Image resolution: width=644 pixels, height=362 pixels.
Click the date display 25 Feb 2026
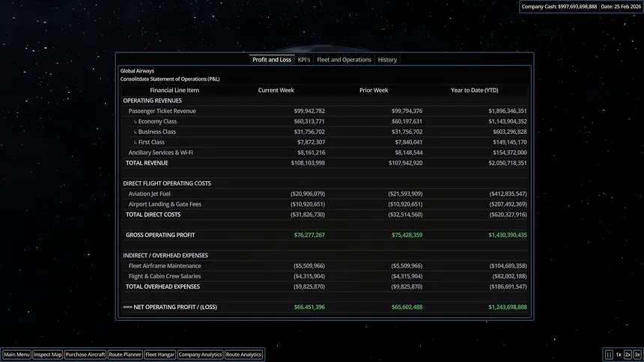pos(621,7)
